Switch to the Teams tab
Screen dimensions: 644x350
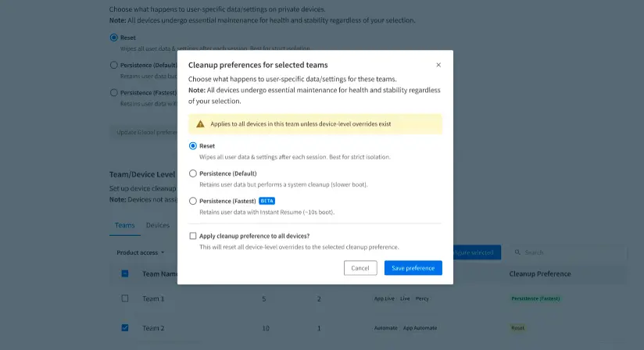125,225
